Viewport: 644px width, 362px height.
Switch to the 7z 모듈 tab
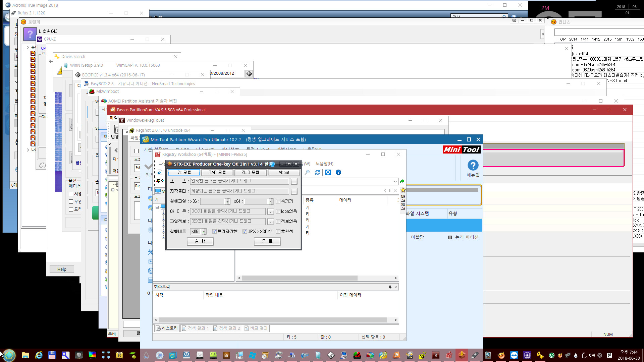click(x=184, y=172)
